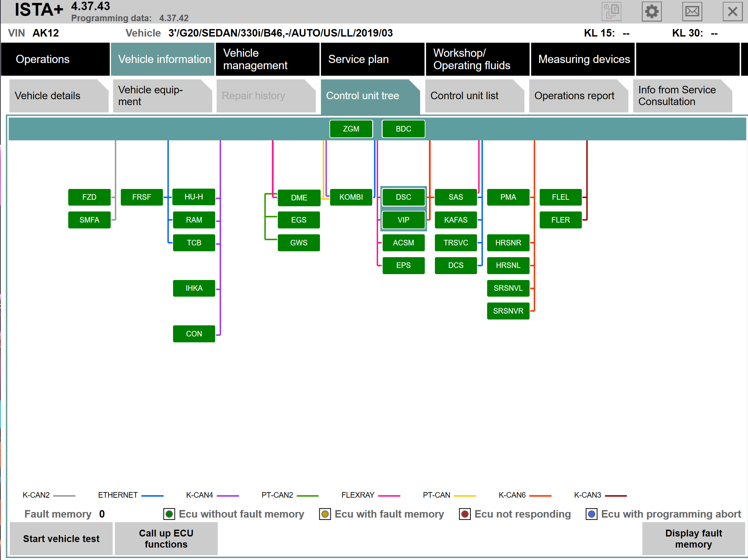Select the HU-H head unit node
Screen dimensions: 748x560
point(194,197)
